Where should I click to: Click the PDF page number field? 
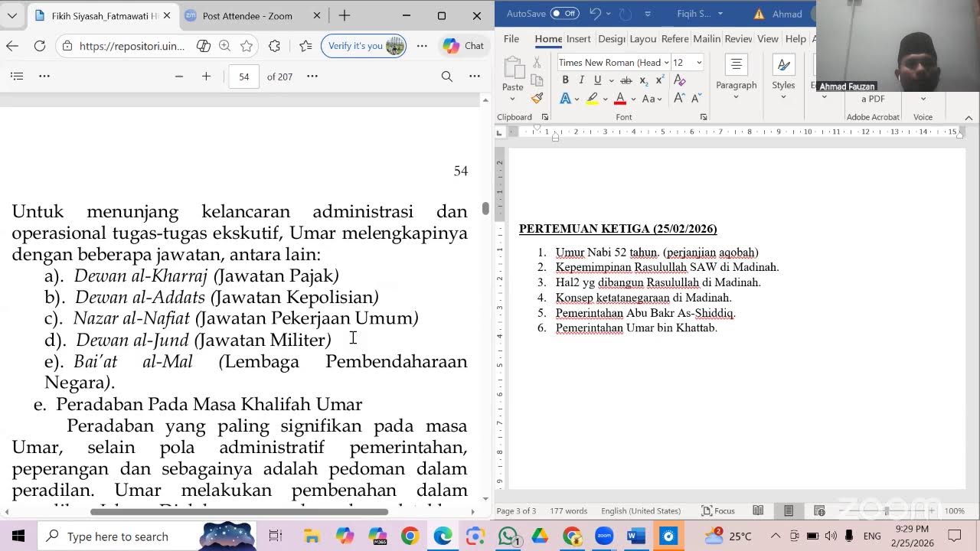point(244,77)
